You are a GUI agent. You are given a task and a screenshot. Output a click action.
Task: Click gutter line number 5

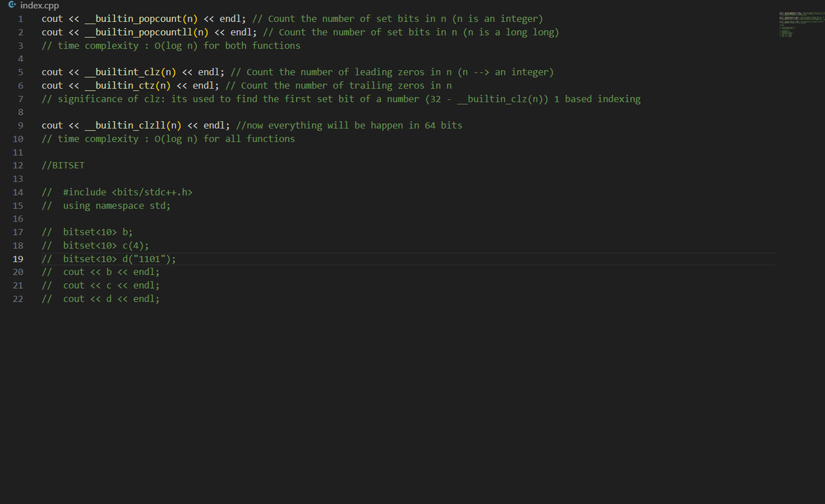[21, 72]
